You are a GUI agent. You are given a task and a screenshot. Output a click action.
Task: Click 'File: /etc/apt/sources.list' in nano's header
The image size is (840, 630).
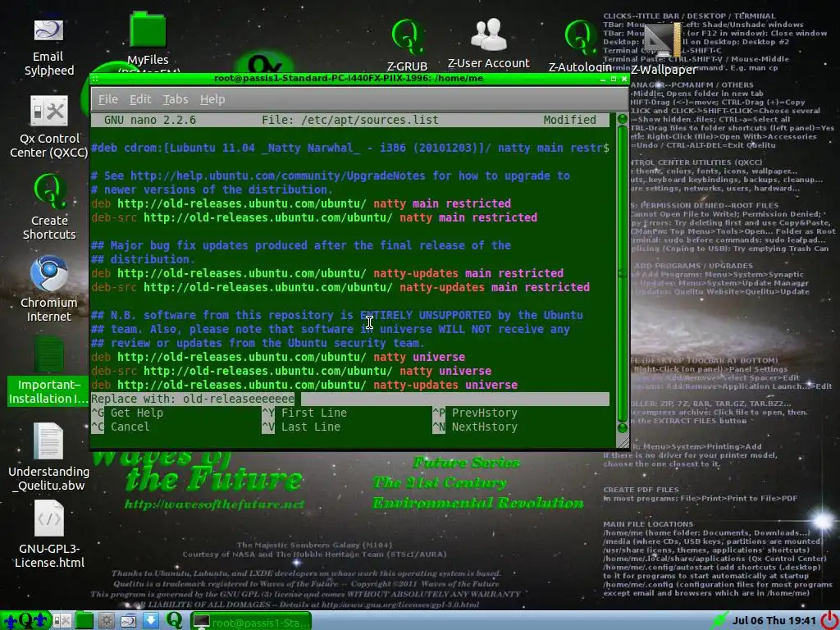click(349, 120)
